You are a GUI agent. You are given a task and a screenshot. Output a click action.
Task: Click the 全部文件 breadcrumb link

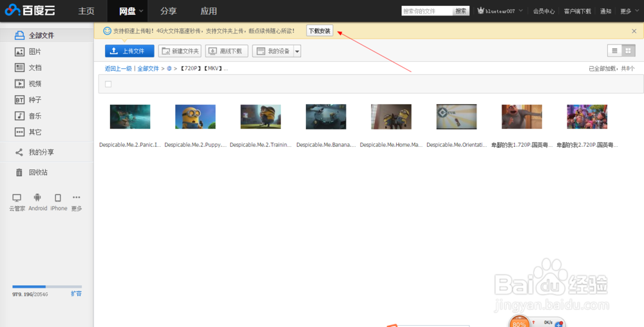coord(148,68)
